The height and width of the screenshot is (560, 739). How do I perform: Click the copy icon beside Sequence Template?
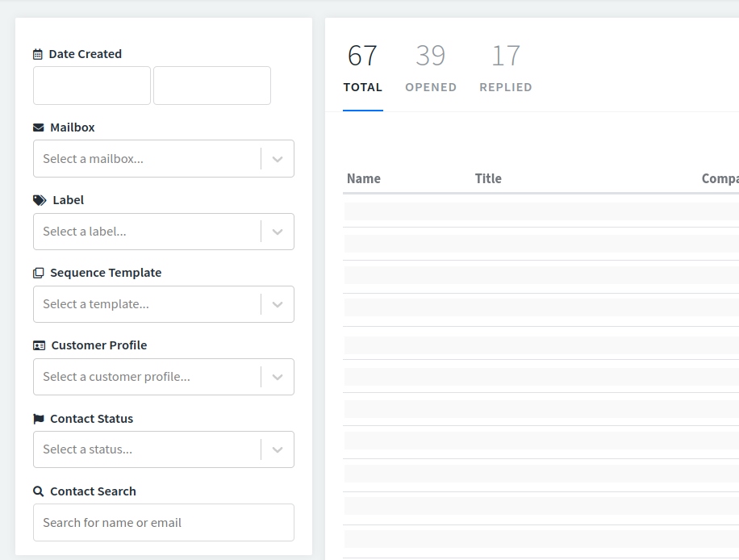click(x=38, y=273)
